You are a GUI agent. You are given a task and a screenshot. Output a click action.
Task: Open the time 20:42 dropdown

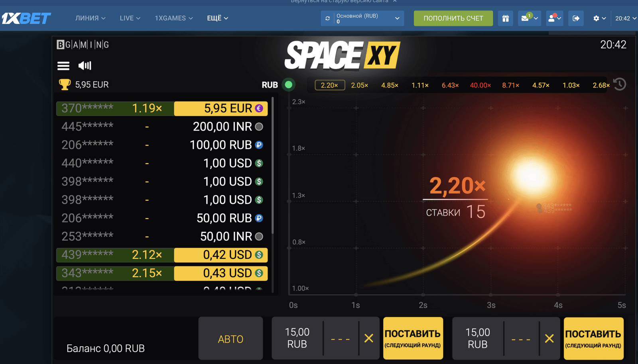tap(625, 18)
